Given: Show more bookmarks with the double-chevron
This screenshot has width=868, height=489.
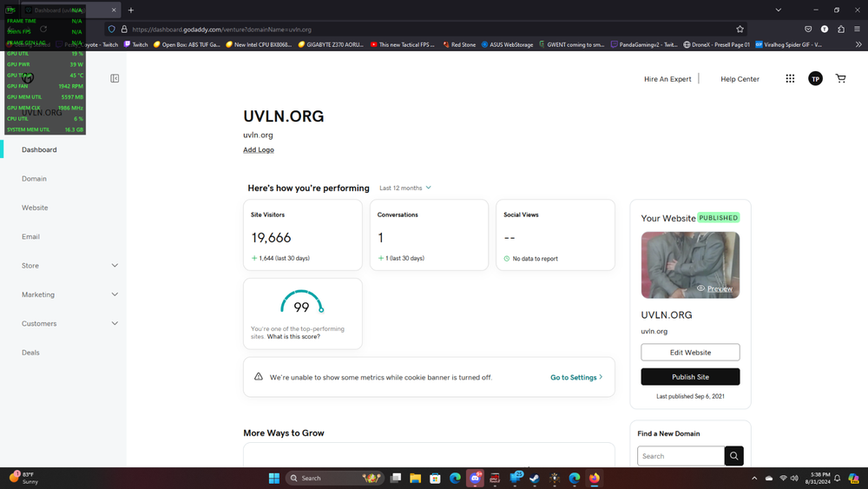Looking at the screenshot, I should click(858, 45).
